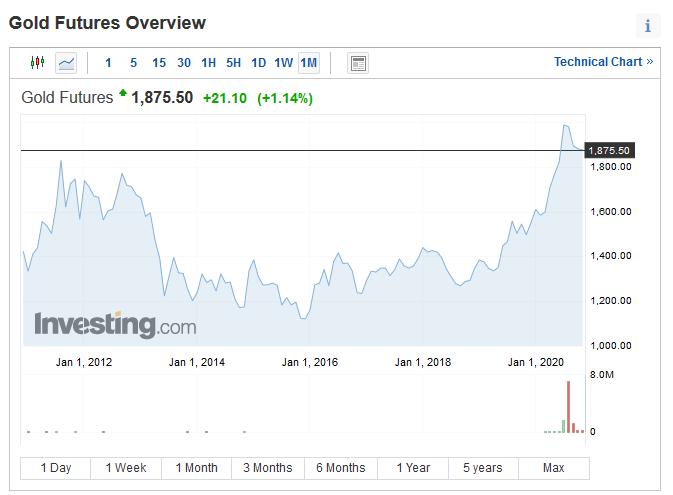This screenshot has width=673, height=495.
Task: Show the 1 Week range
Action: point(126,468)
